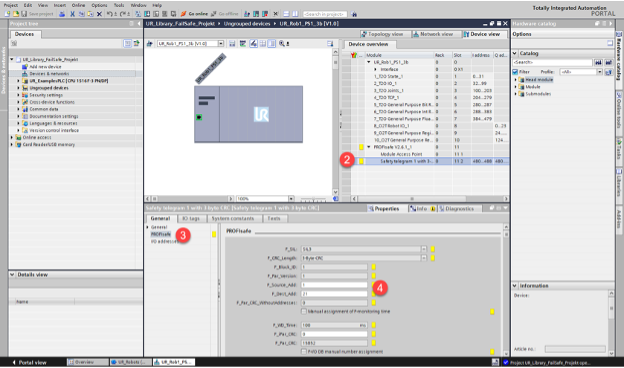Click the zoom magnifier icon in device view
Image resolution: width=624 pixels, height=368 pixels.
[x=282, y=44]
